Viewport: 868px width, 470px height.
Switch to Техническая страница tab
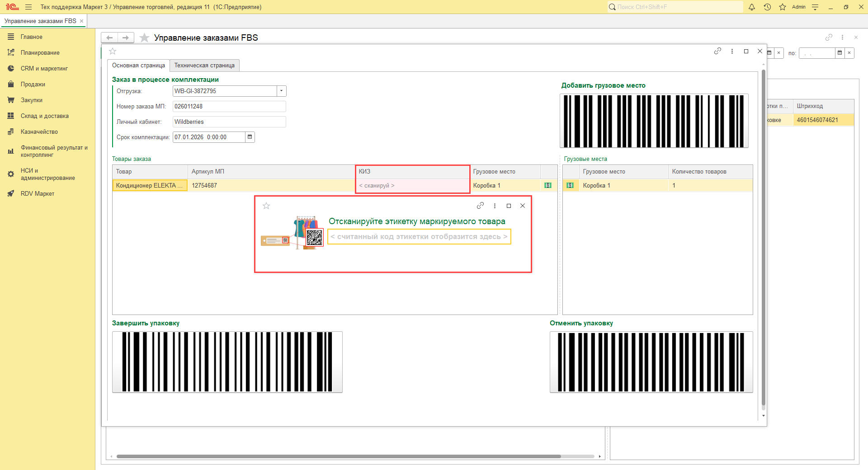point(204,66)
